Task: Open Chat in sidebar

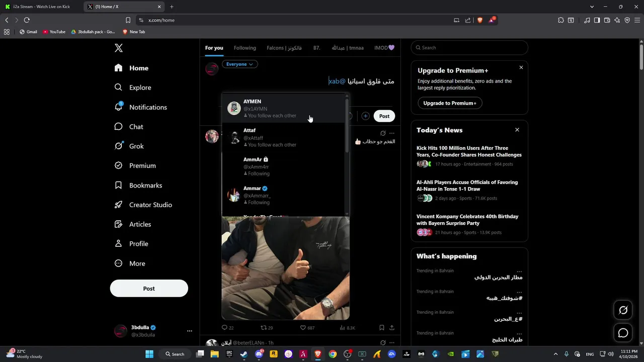Action: 129,127
